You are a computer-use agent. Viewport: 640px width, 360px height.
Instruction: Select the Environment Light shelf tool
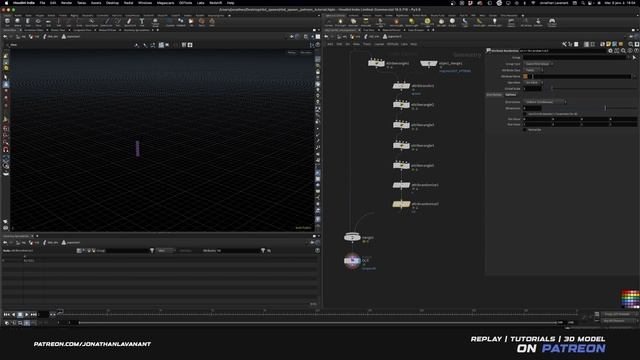427,22
